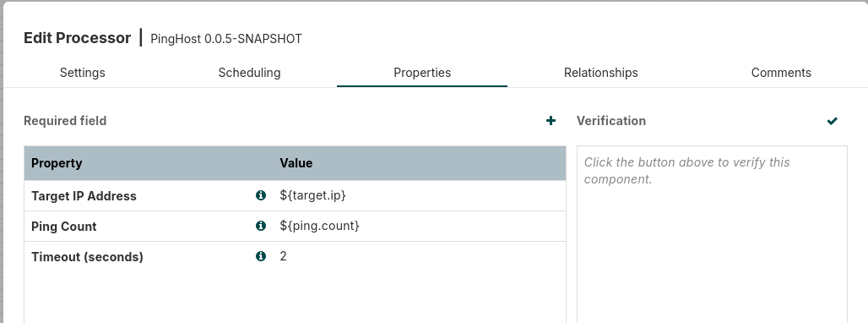Click the Property column header
This screenshot has height=323, width=868.
point(57,163)
